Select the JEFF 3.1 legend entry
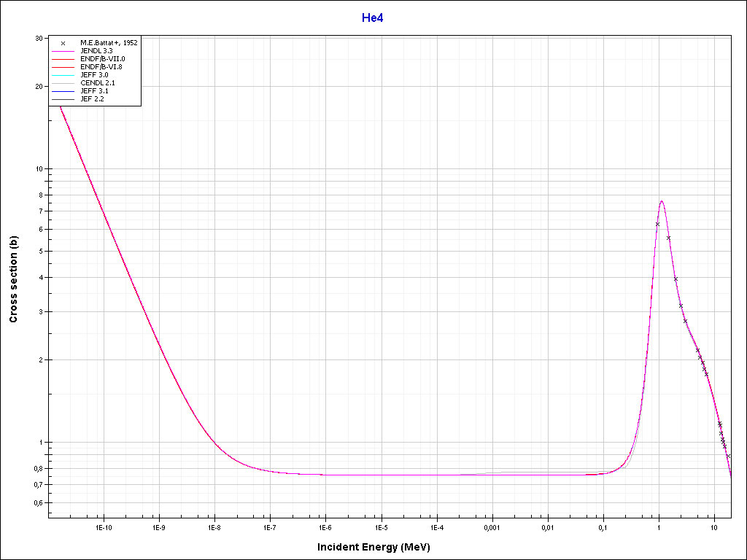The image size is (747, 560). [x=94, y=91]
